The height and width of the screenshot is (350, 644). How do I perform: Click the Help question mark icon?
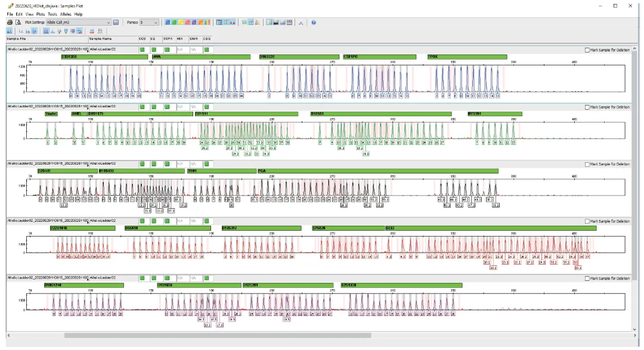(x=314, y=22)
